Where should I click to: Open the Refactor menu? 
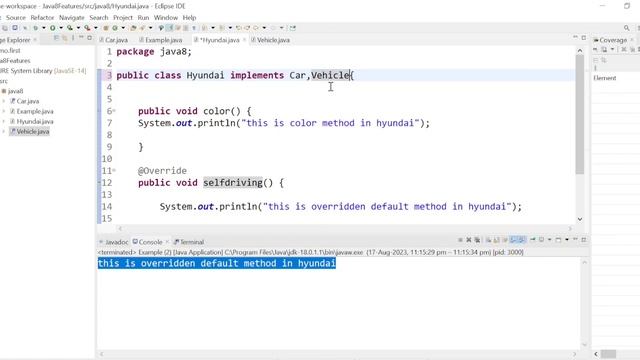pyautogui.click(x=42, y=18)
